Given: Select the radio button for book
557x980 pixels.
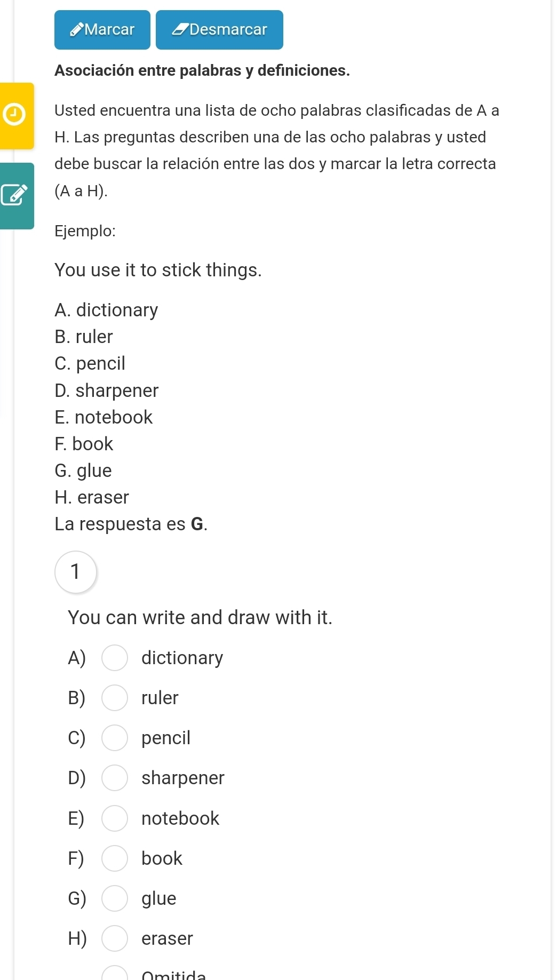Looking at the screenshot, I should pos(115,858).
